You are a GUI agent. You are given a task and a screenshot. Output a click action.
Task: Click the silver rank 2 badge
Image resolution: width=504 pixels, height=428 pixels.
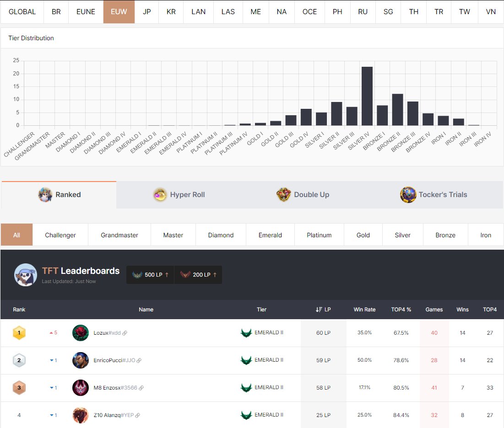coord(19,360)
